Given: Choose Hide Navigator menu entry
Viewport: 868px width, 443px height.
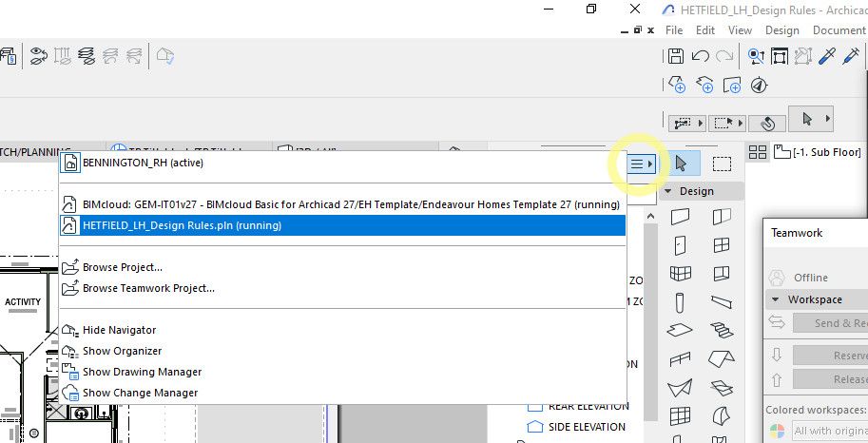Looking at the screenshot, I should click(342, 330).
